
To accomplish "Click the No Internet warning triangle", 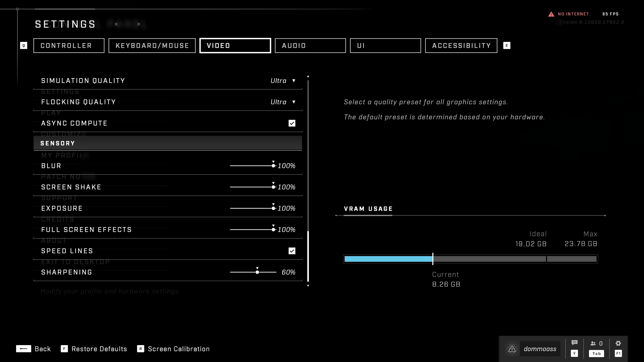I will coord(551,14).
